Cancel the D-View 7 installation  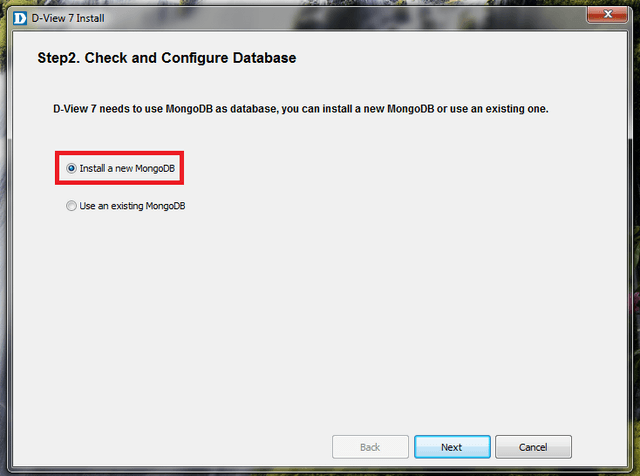click(533, 447)
